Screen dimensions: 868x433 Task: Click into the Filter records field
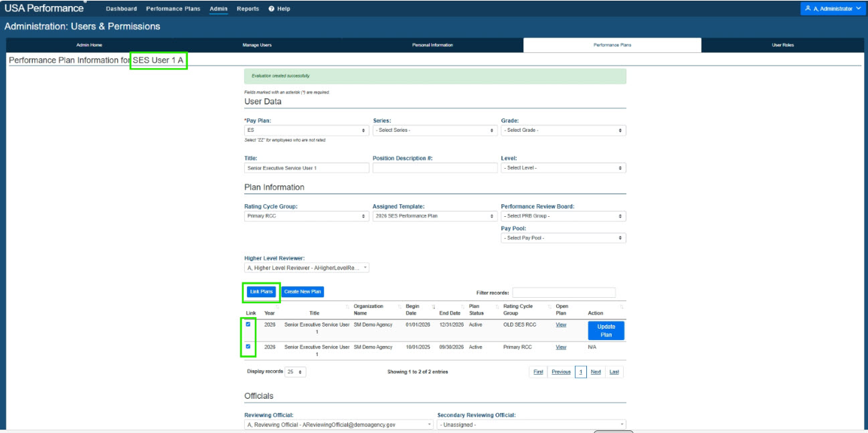563,292
